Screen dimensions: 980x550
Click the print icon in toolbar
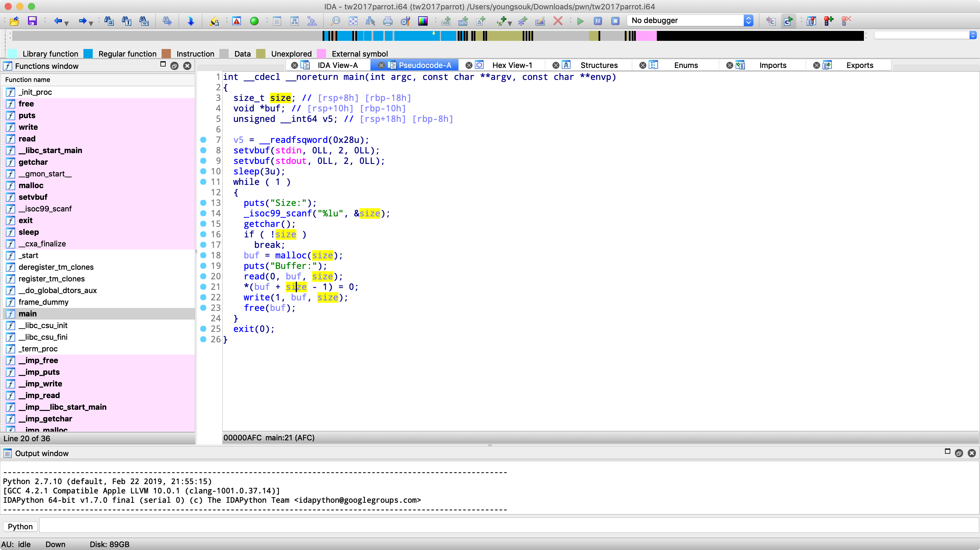[x=388, y=21]
